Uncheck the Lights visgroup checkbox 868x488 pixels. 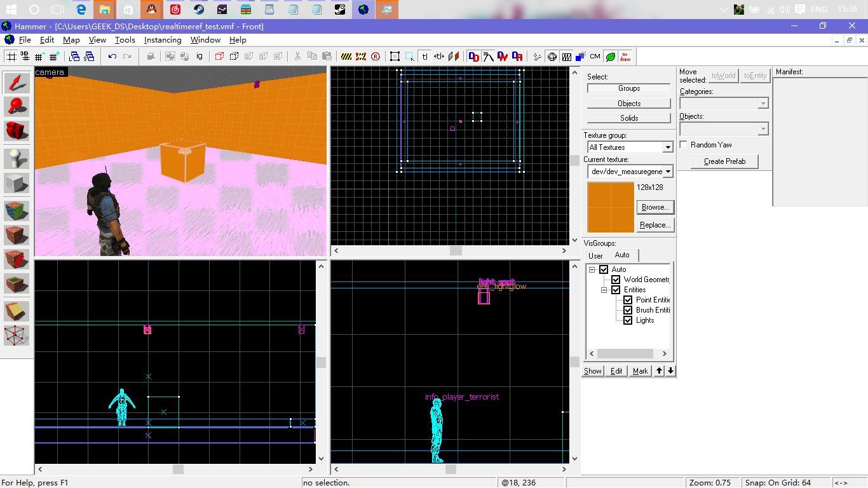[628, 320]
